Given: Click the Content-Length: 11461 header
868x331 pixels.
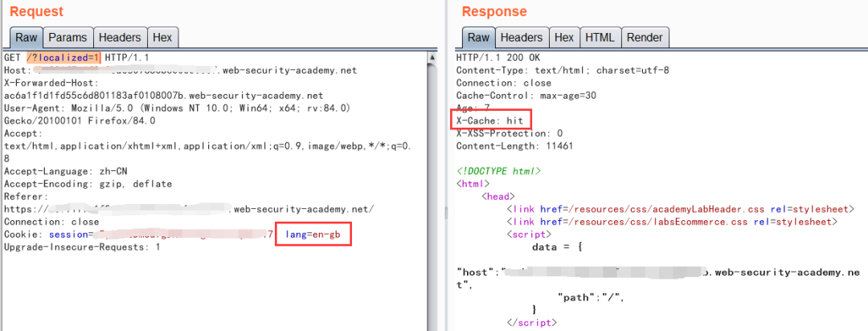Looking at the screenshot, I should coord(514,146).
